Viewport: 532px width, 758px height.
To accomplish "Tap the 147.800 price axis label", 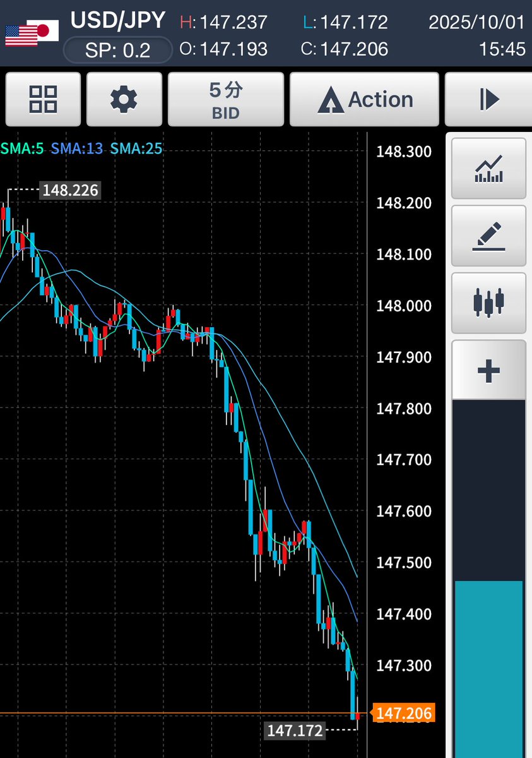I will [x=404, y=409].
